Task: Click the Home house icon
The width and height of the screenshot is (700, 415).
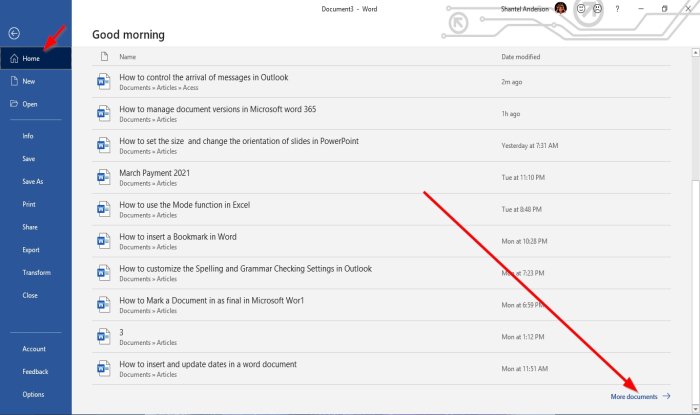Action: click(14, 58)
